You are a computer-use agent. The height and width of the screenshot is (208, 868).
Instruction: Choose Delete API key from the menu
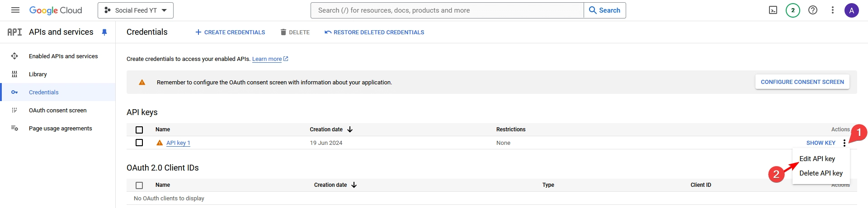pos(821,173)
